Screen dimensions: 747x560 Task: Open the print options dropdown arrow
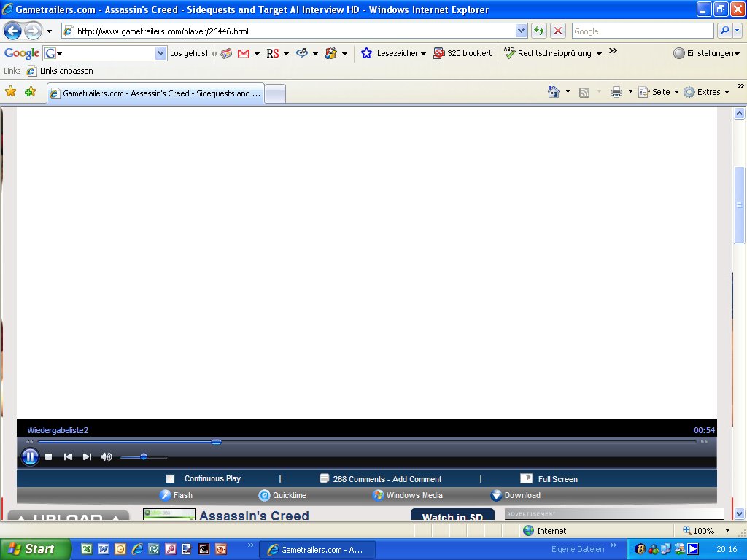[630, 92]
